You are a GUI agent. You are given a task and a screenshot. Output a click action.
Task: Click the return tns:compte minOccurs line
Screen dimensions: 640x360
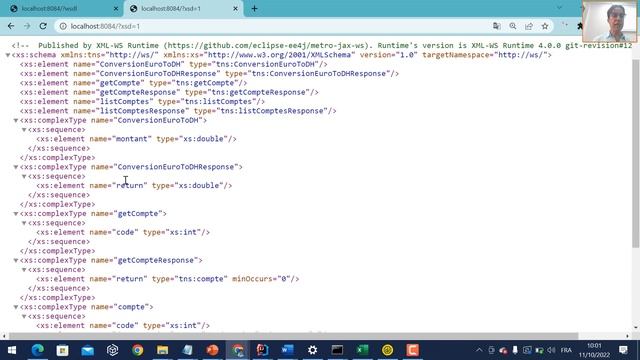pos(168,279)
